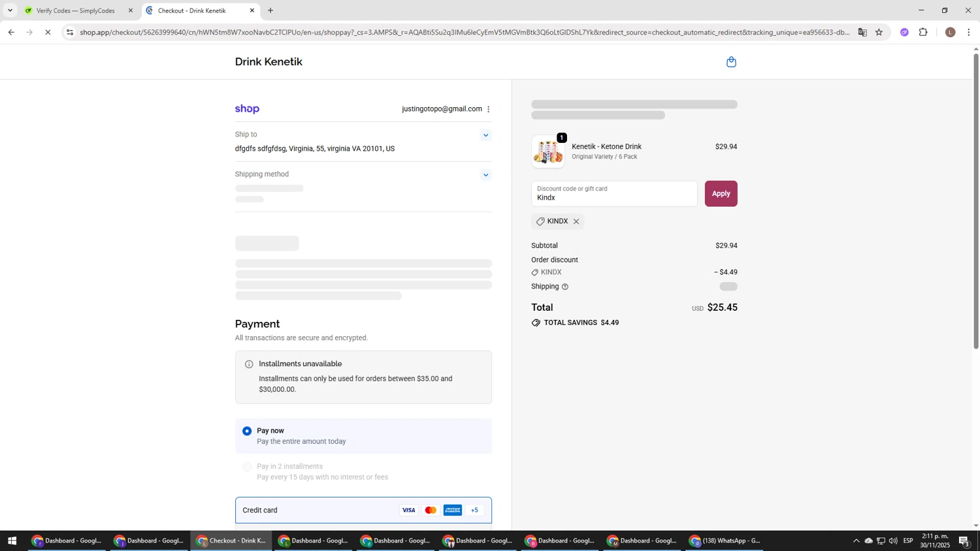Screen dimensions: 980x551
Task: Switch the ESP keyboard language indicator
Action: pos(908,541)
